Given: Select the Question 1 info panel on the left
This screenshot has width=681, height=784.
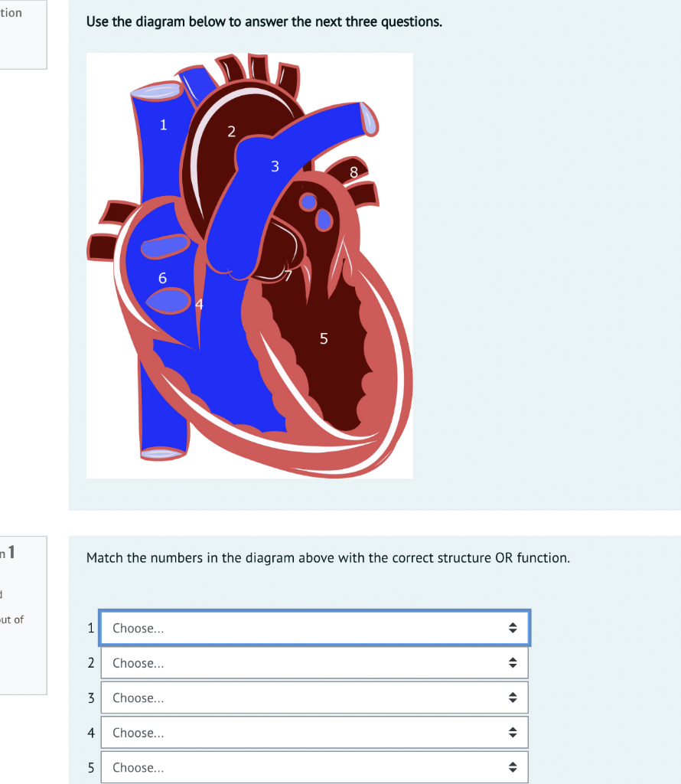Looking at the screenshot, I should click(x=23, y=605).
